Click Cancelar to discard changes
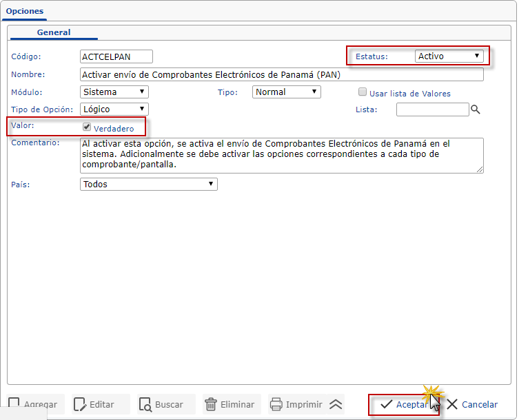 point(472,404)
